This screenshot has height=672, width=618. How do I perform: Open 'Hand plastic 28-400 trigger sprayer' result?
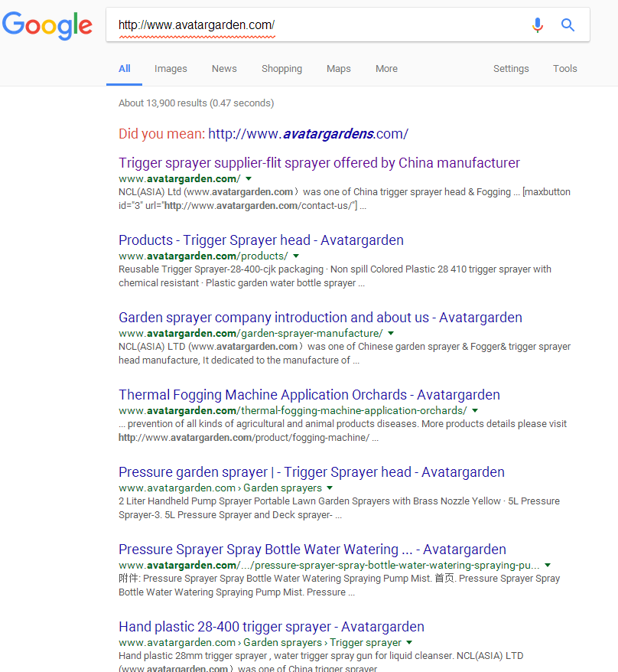tap(271, 627)
